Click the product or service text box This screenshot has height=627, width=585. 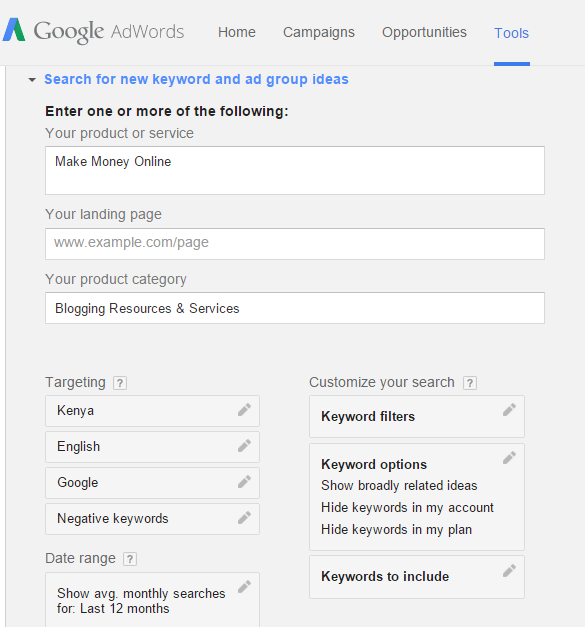click(295, 170)
